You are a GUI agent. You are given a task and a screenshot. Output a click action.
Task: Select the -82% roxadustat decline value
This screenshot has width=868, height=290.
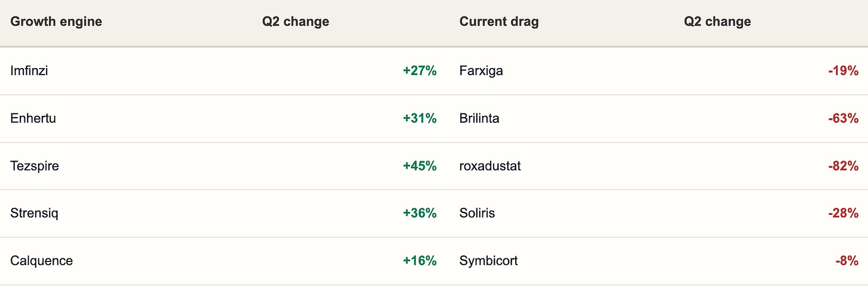[843, 166]
